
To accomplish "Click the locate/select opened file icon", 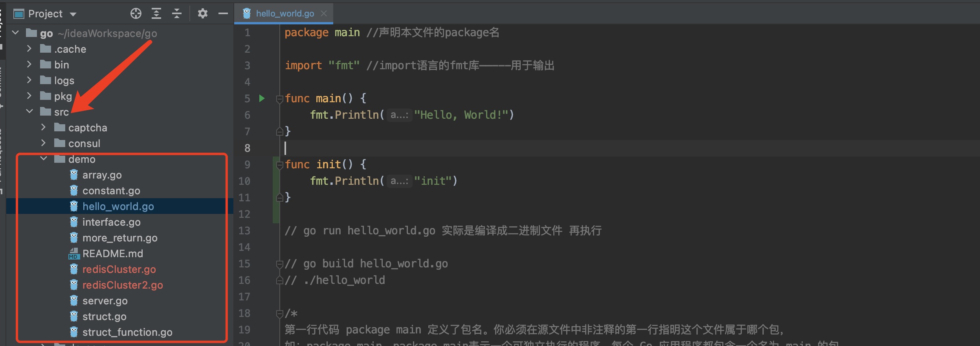I will click(x=136, y=14).
